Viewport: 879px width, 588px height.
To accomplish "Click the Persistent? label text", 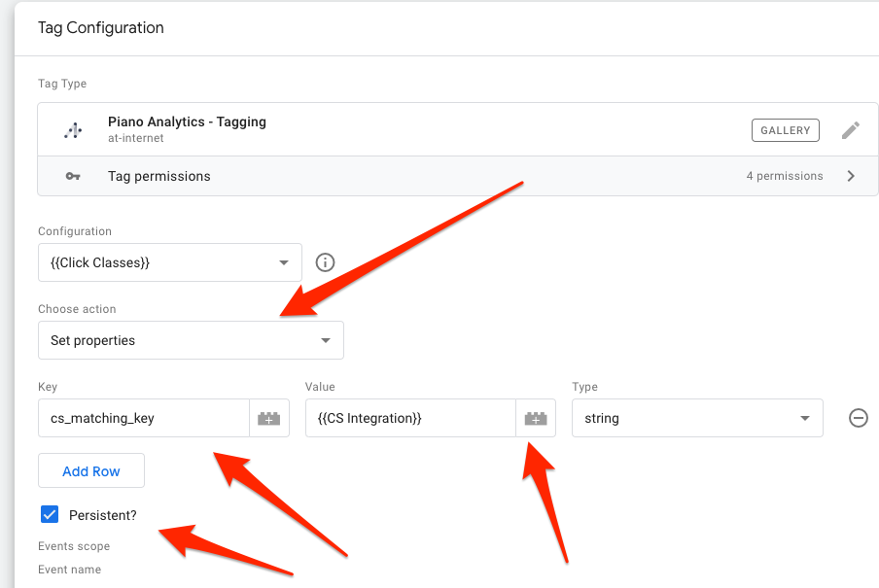I will click(103, 515).
